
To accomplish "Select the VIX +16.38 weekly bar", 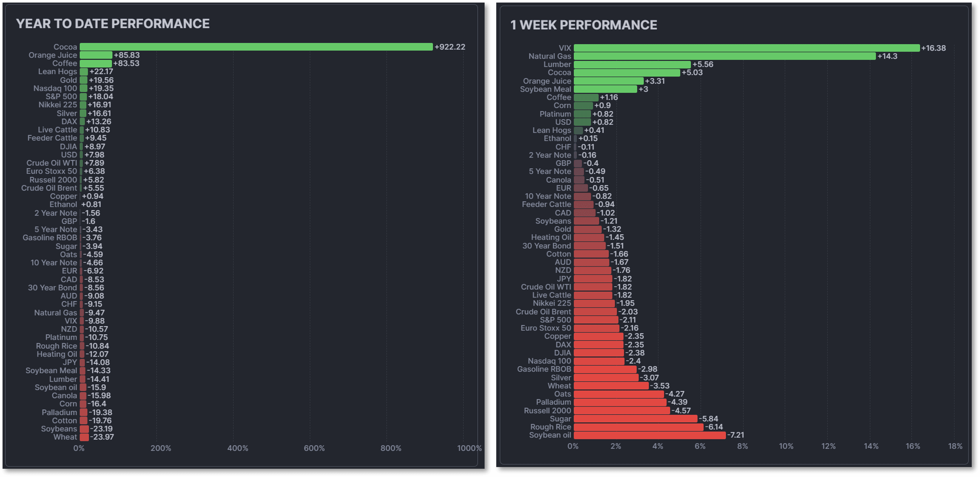I will pos(747,48).
